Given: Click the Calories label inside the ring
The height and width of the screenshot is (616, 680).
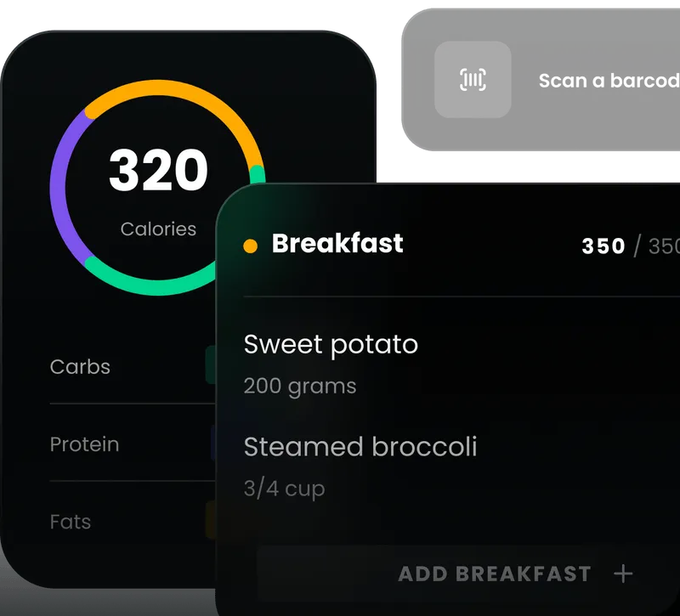Looking at the screenshot, I should coord(158,229).
